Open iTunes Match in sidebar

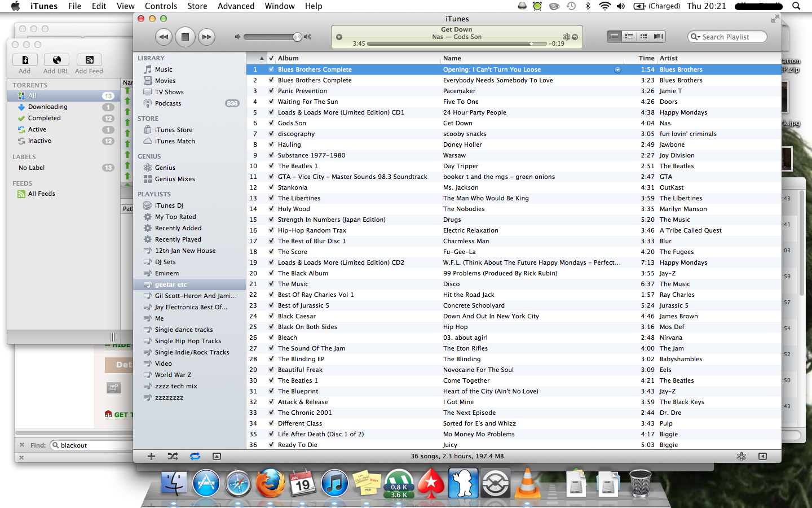(x=175, y=141)
